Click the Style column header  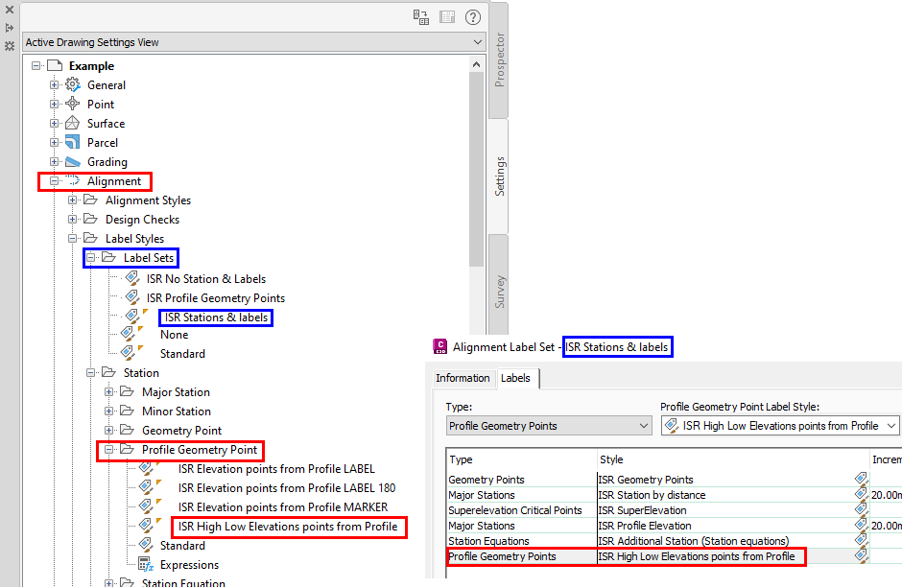coord(733,459)
